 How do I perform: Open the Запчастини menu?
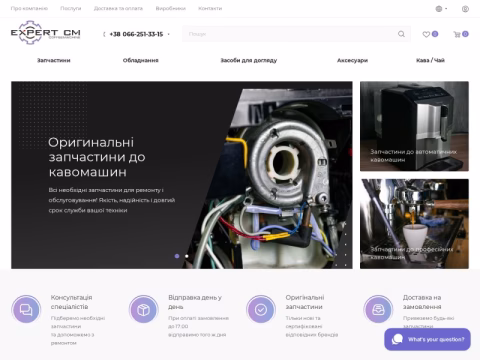(x=54, y=60)
